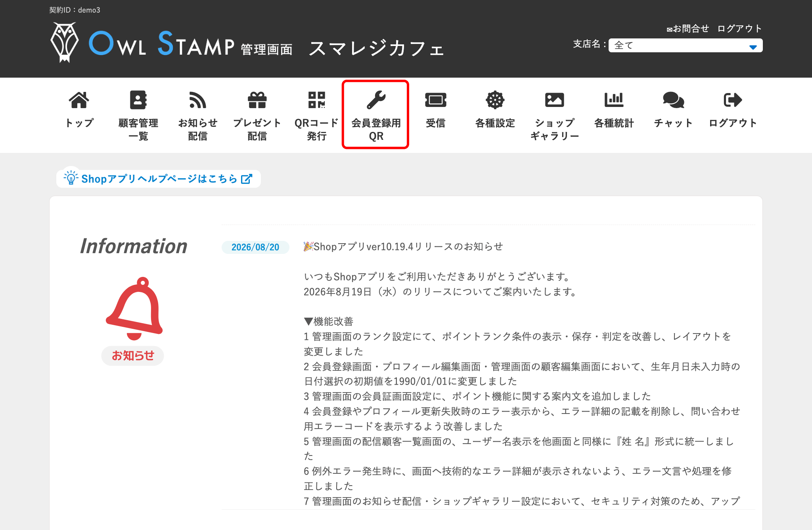This screenshot has width=812, height=530.
Task: Click the wrench icon for 会員登録用QR
Action: click(x=376, y=100)
